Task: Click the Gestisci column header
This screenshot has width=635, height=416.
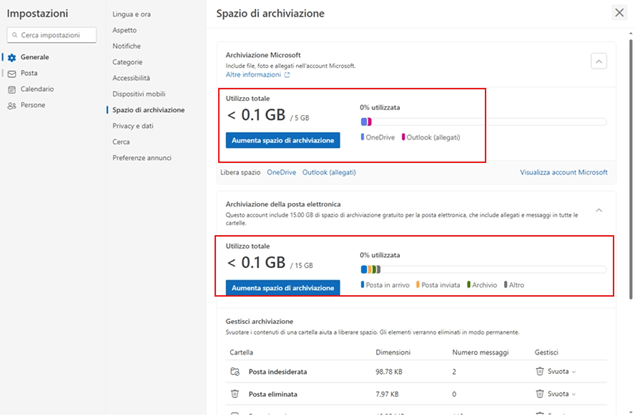Action: [x=546, y=352]
